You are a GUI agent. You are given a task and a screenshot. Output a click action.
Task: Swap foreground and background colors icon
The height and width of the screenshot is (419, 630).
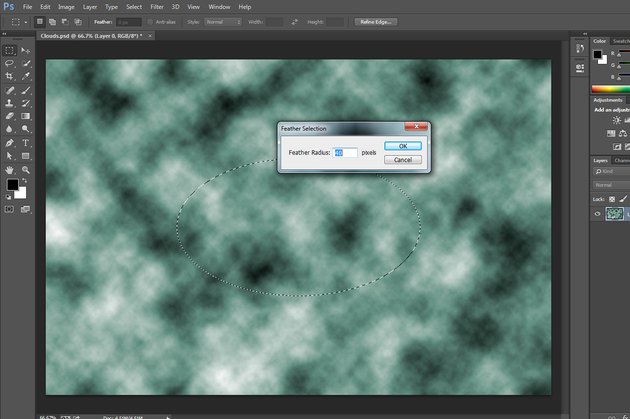pyautogui.click(x=25, y=181)
